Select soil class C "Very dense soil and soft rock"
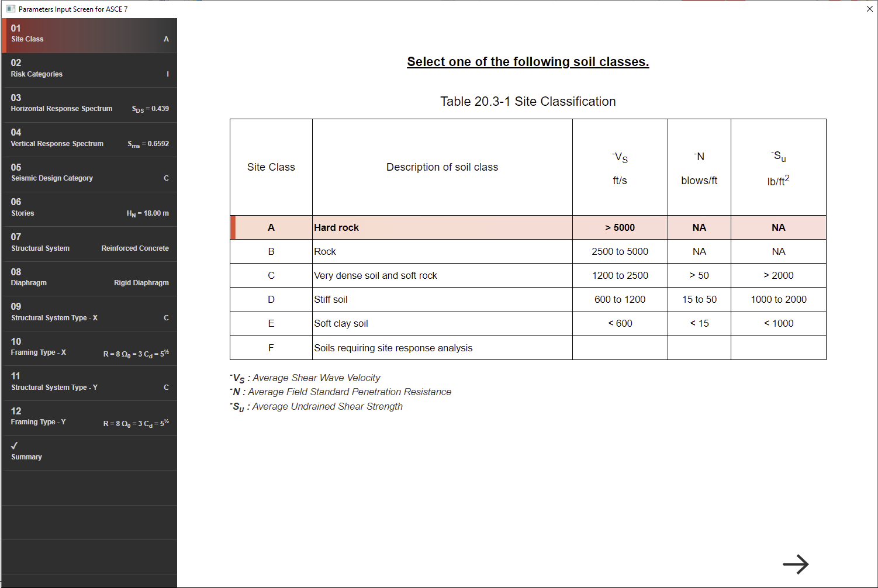The height and width of the screenshot is (588, 878). (409, 275)
